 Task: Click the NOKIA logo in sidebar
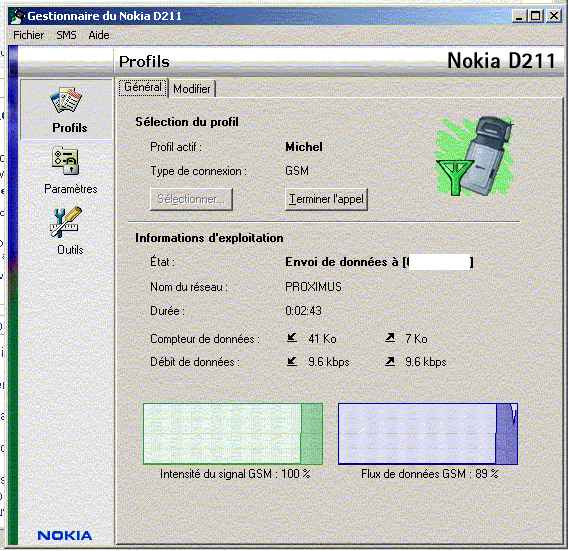(x=65, y=535)
